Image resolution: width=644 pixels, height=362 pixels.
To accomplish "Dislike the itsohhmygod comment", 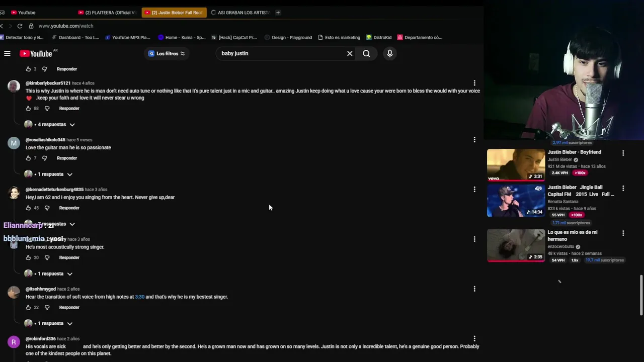I will (x=47, y=307).
